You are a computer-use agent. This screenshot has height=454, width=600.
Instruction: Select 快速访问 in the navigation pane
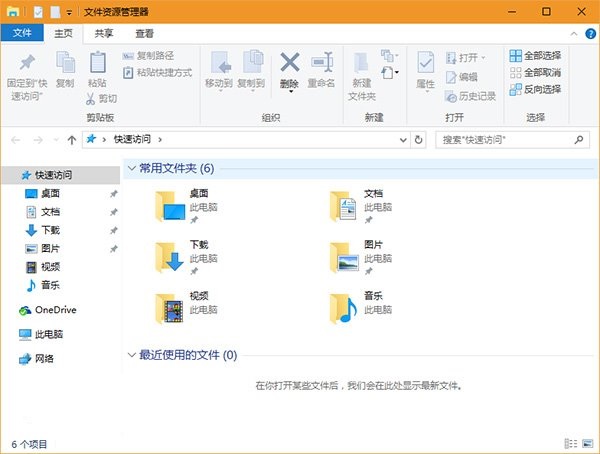[61, 175]
